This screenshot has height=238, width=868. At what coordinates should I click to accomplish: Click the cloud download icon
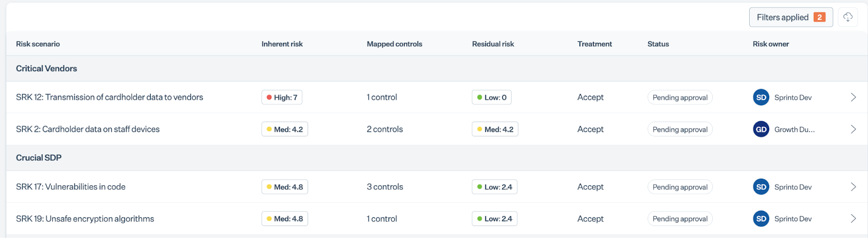(848, 17)
